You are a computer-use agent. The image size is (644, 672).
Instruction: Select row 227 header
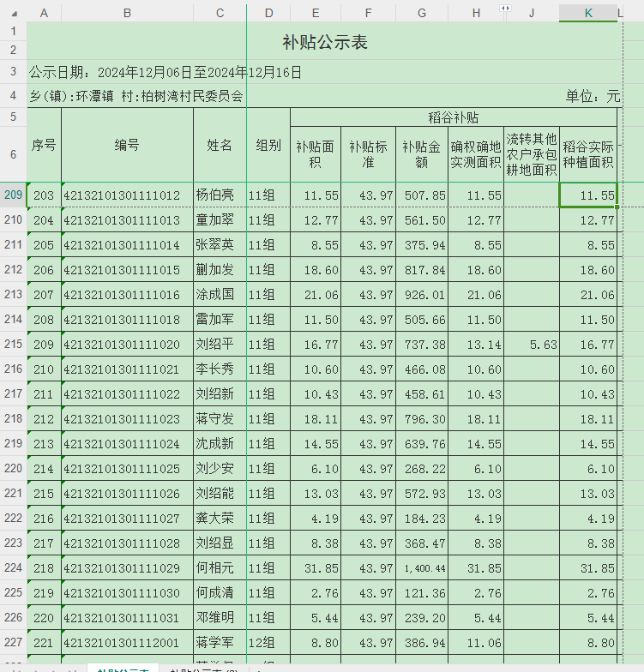click(14, 642)
